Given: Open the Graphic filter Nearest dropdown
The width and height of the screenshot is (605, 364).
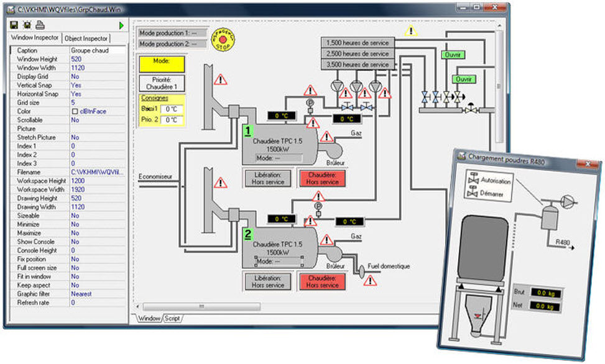Looking at the screenshot, I should pos(98,294).
